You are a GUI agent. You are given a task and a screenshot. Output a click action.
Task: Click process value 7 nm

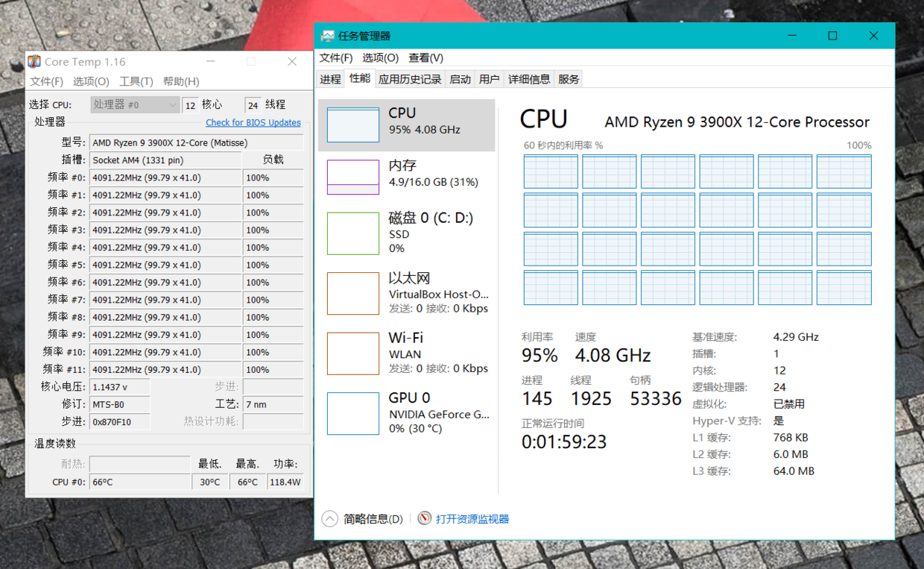273,404
